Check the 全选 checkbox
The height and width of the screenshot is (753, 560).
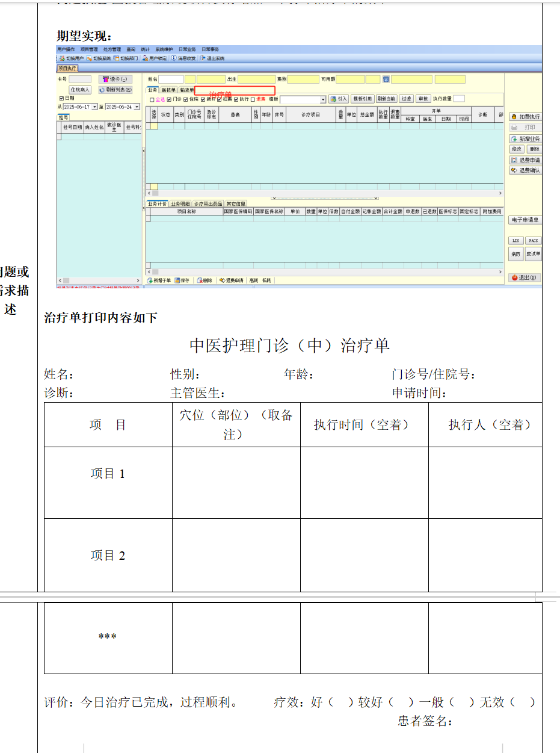(152, 99)
